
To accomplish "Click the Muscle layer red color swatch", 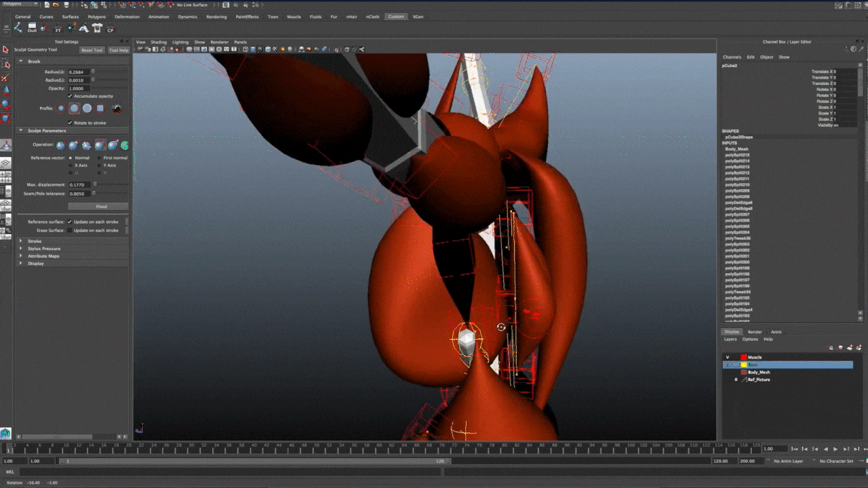I will [x=743, y=357].
